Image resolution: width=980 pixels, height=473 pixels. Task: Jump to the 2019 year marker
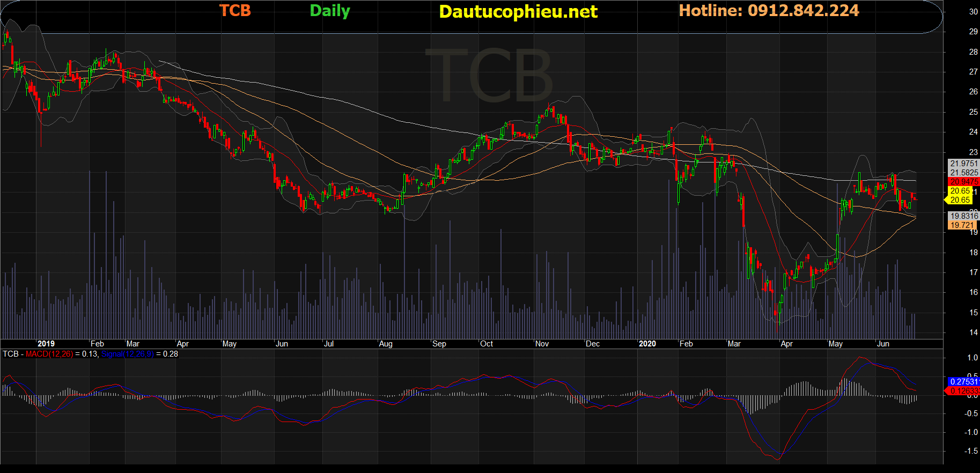[x=46, y=344]
